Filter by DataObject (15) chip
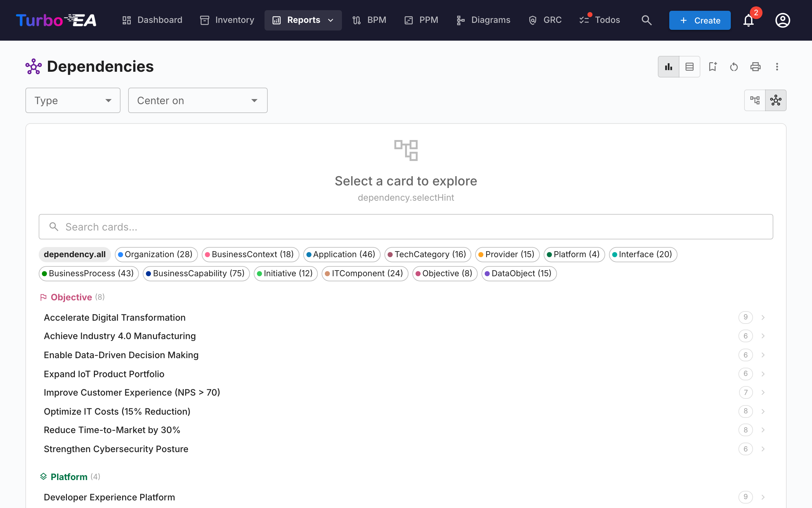This screenshot has height=508, width=812. click(x=519, y=273)
